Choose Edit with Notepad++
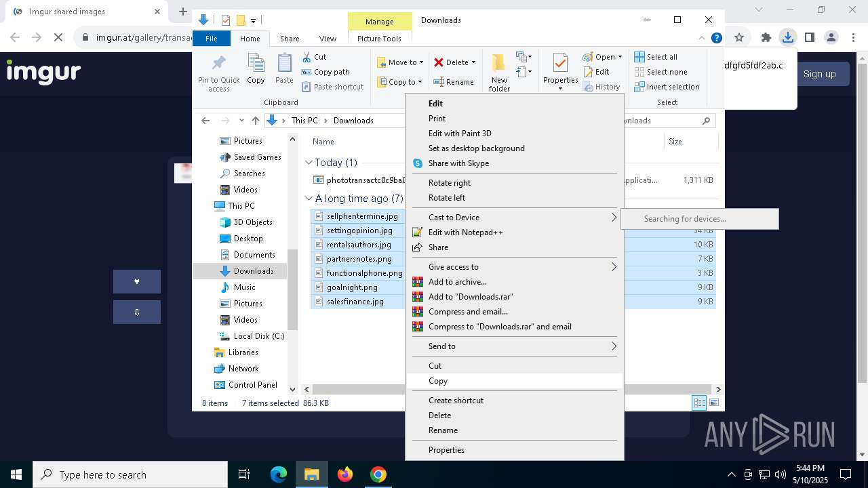The width and height of the screenshot is (868, 488). pyautogui.click(x=514, y=232)
